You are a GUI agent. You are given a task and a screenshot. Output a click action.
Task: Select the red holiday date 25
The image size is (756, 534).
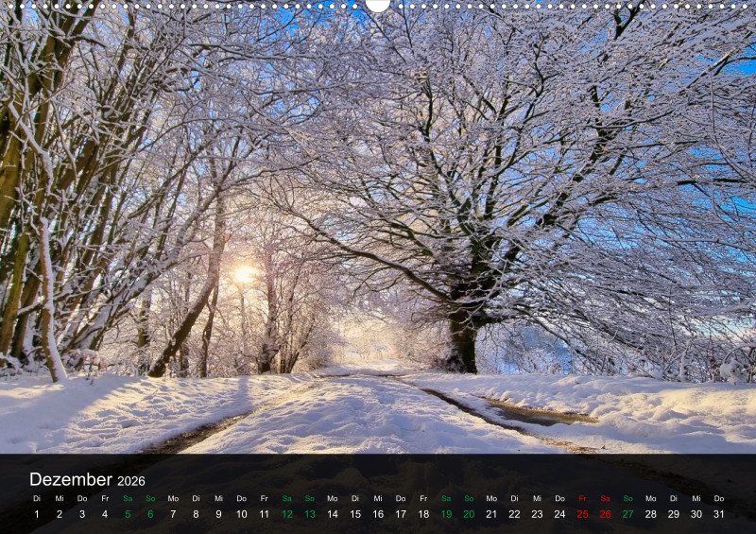pyautogui.click(x=582, y=514)
